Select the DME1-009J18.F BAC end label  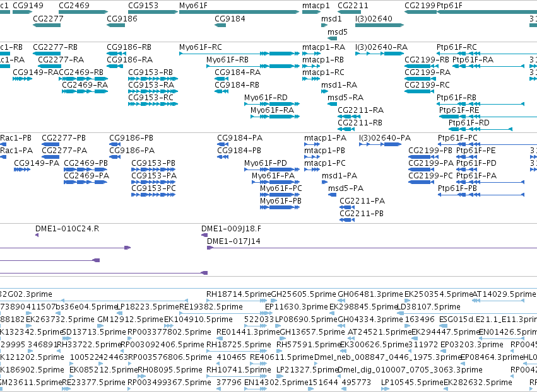pos(231,229)
